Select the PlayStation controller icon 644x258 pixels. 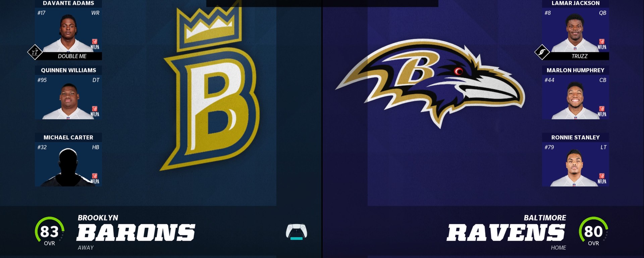pyautogui.click(x=297, y=231)
